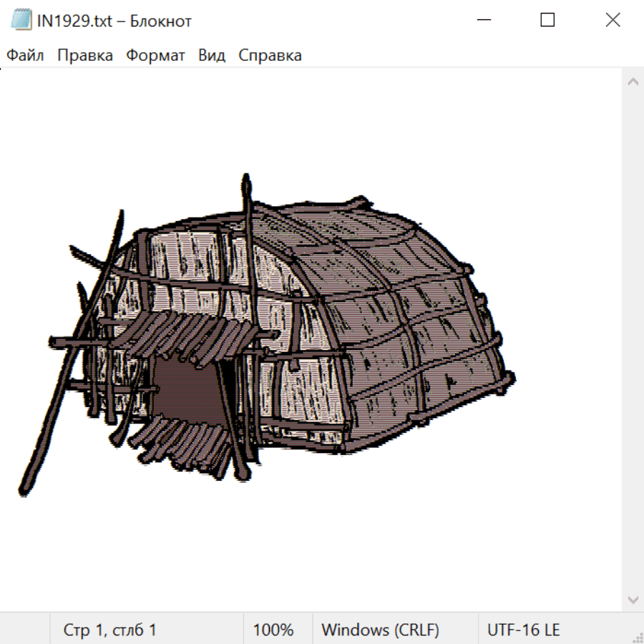Open the Правка menu
The width and height of the screenshot is (644, 644).
(x=84, y=55)
